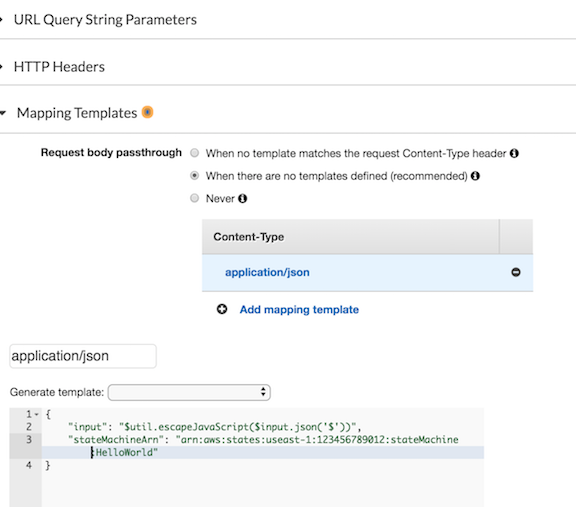Click Add mapping template link

(299, 310)
